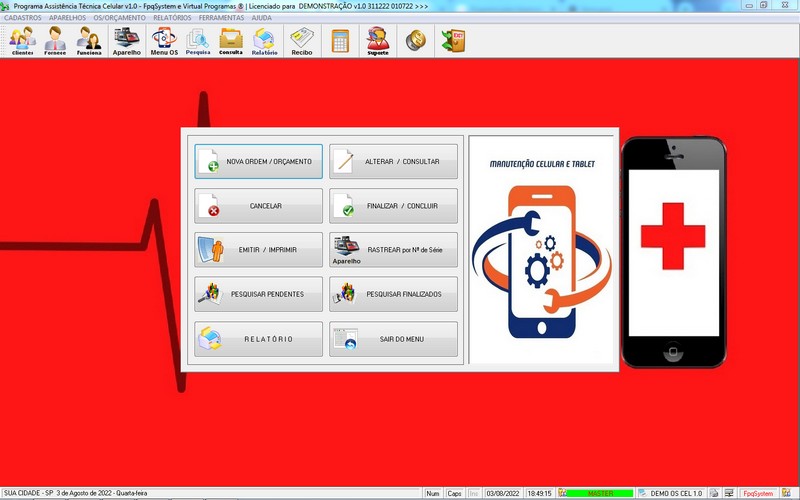
Task: Click the application icon in the title bar
Action: point(5,6)
